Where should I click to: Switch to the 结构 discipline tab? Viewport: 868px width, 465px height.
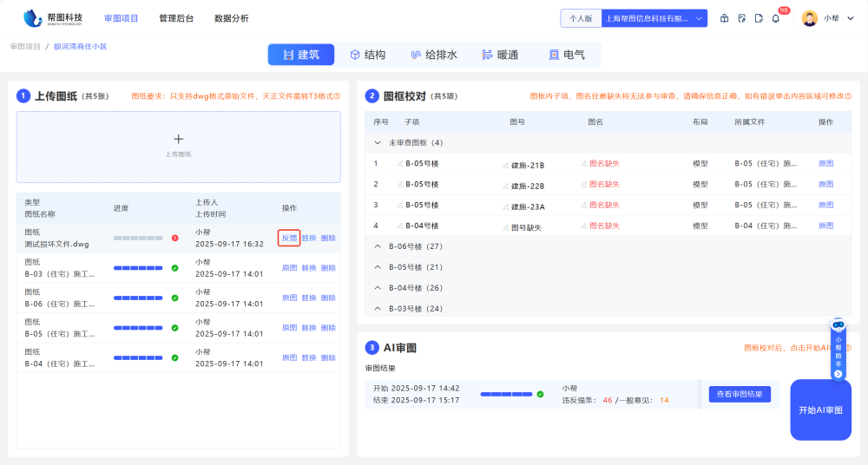[x=367, y=55]
